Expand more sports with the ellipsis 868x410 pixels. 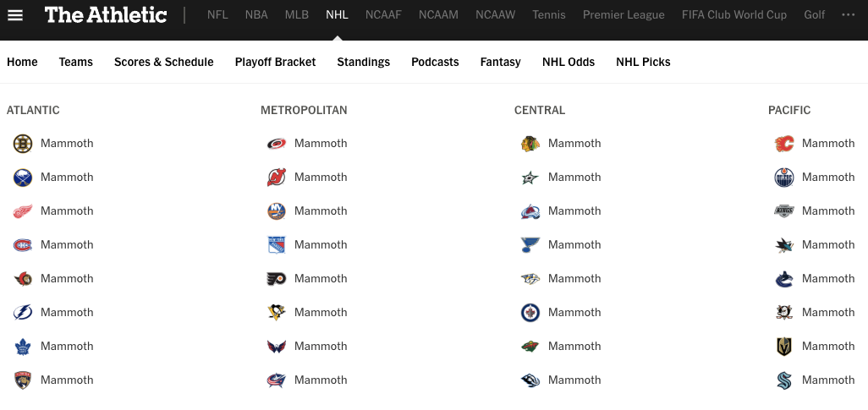tap(848, 15)
